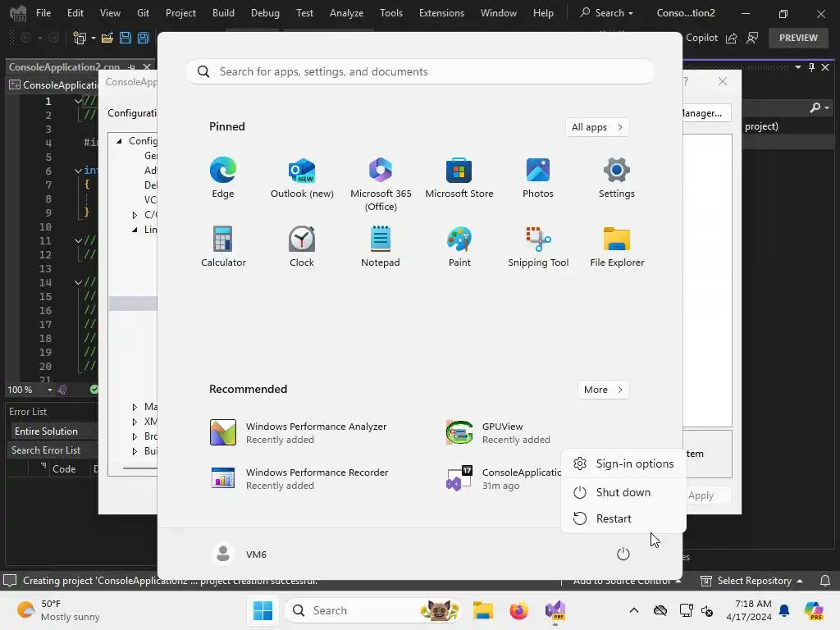Open the Tools menu
This screenshot has height=630, width=840.
tap(391, 13)
